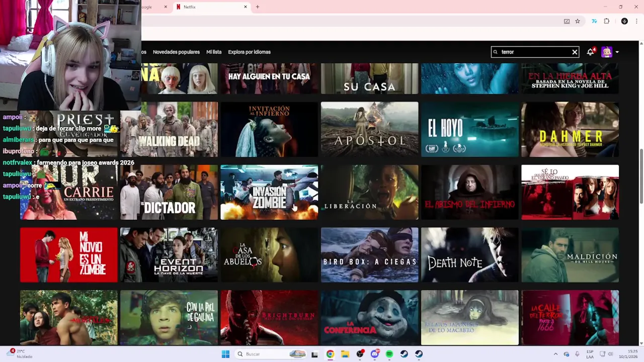Select Invasión Zombie thumbnail
Image resolution: width=644 pixels, height=362 pixels.
[269, 192]
